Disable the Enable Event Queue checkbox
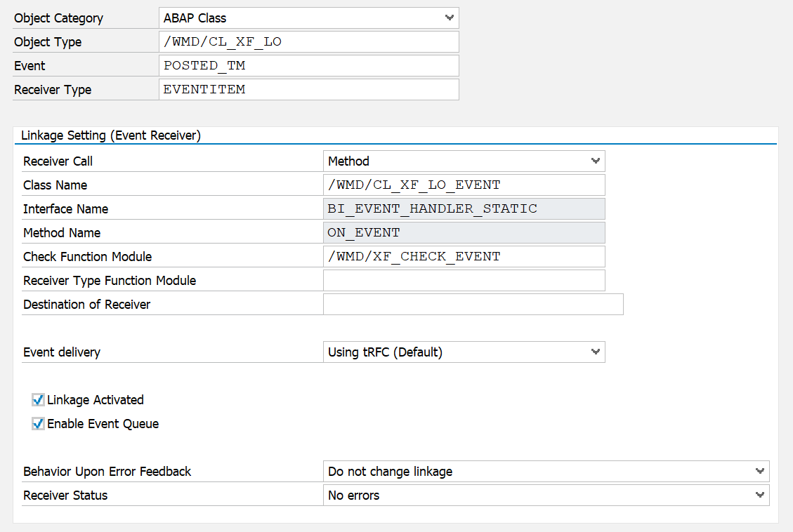This screenshot has width=793, height=532. click(39, 424)
